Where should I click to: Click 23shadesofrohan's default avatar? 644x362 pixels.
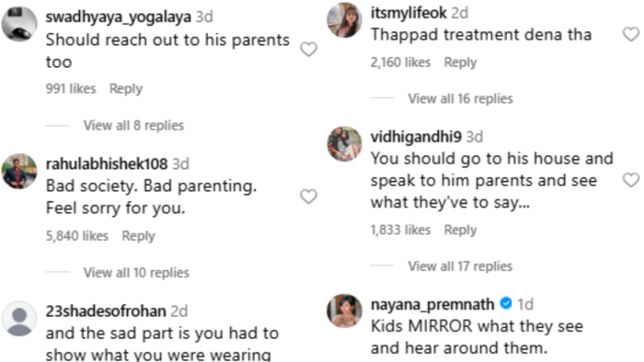[x=19, y=319]
